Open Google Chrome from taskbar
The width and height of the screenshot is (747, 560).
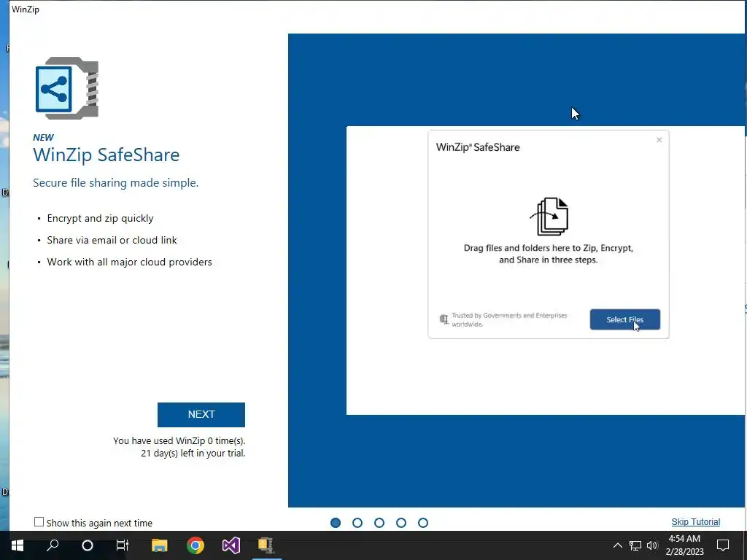coord(196,545)
